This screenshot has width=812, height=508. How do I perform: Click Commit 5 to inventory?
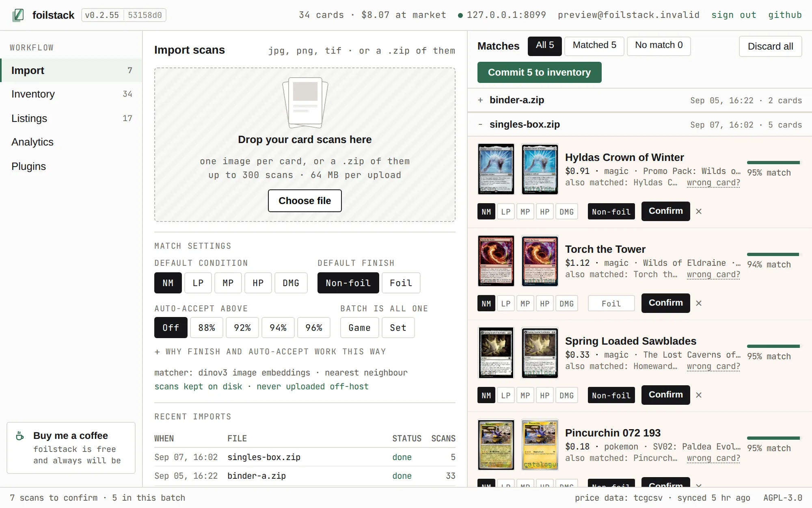(540, 72)
